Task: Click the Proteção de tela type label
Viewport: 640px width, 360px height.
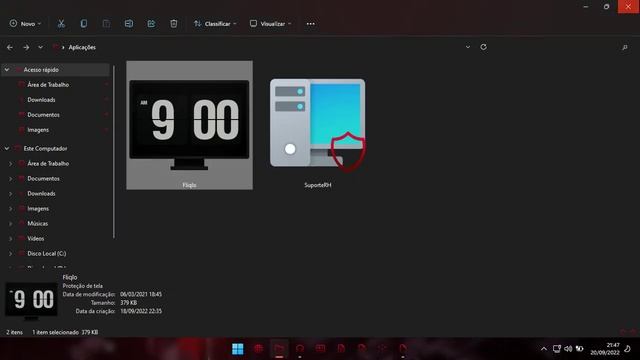Action: pyautogui.click(x=82, y=286)
